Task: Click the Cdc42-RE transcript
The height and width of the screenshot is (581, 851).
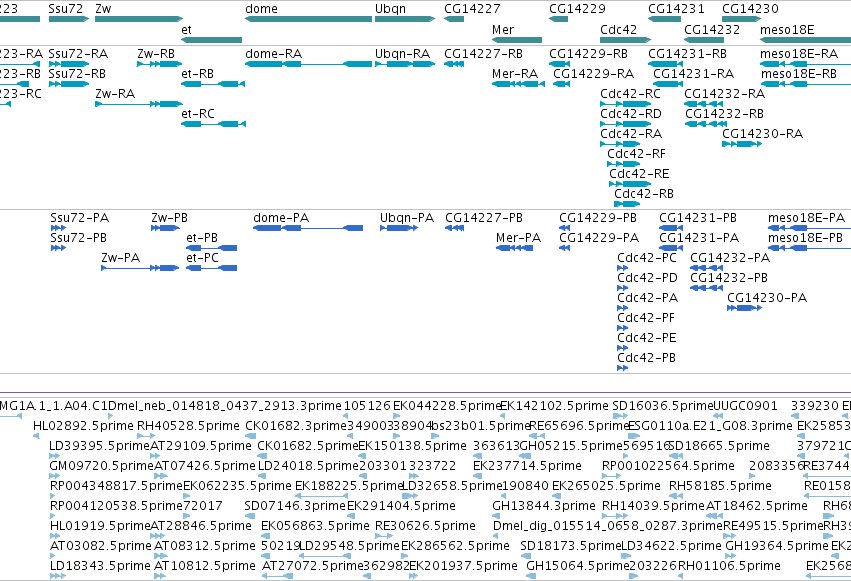Action: coord(630,183)
